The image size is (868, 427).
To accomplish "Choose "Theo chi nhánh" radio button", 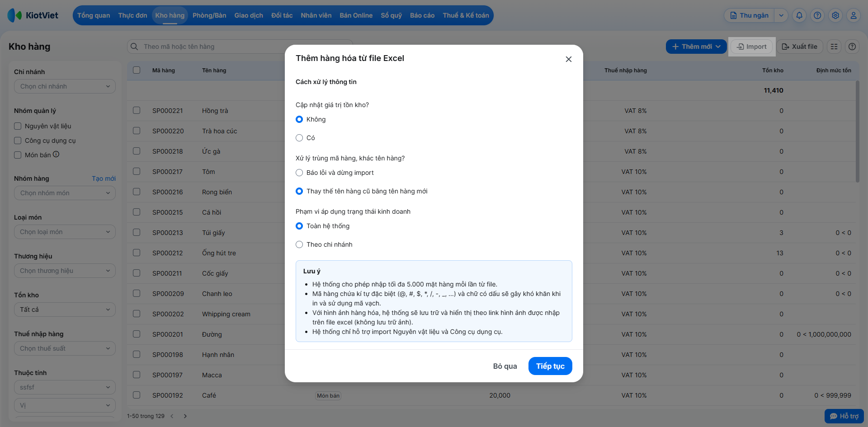I will pos(299,244).
